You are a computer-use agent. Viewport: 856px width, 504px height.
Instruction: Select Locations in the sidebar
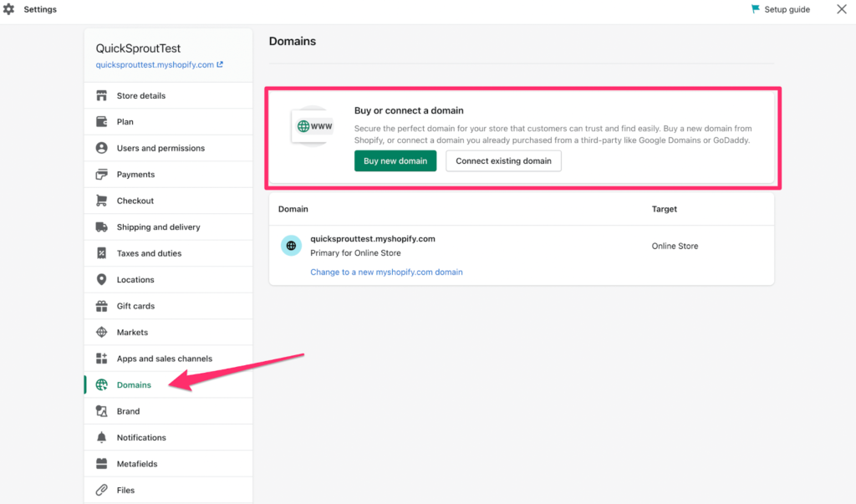pyautogui.click(x=168, y=279)
